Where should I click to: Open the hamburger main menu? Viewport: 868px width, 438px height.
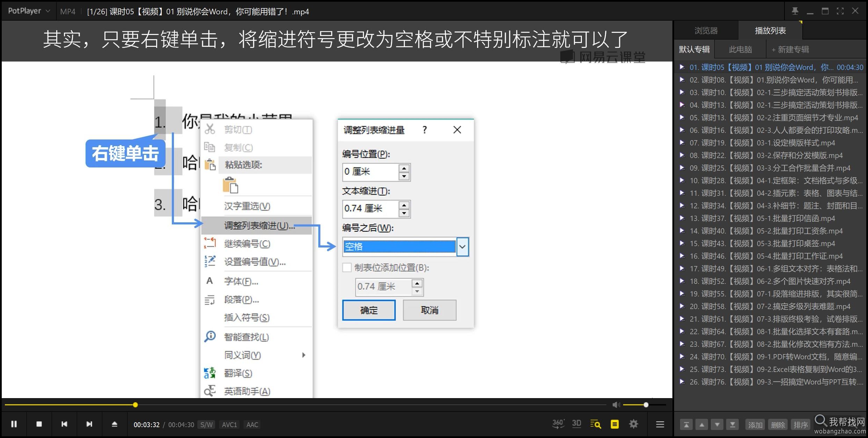point(660,424)
